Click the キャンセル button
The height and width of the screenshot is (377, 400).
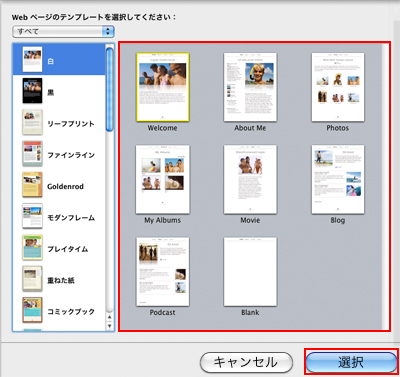tap(246, 362)
